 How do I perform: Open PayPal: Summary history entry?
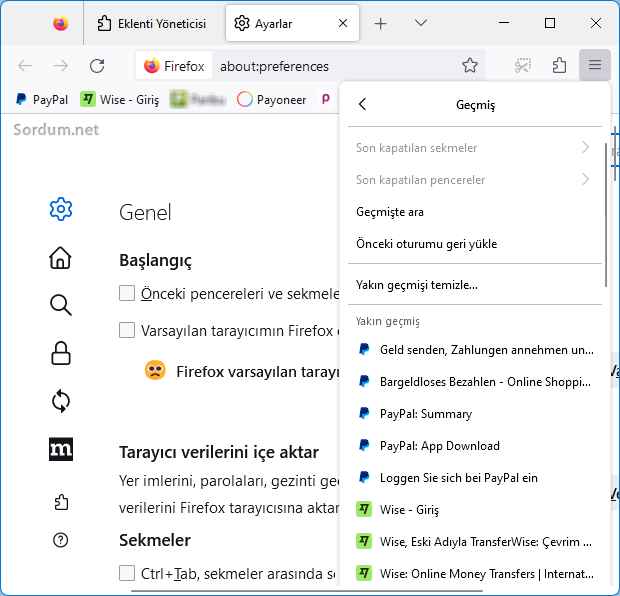pos(474,414)
